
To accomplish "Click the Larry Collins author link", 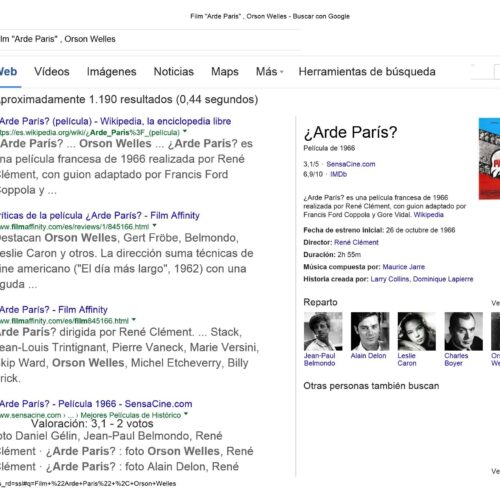I will pos(389,279).
